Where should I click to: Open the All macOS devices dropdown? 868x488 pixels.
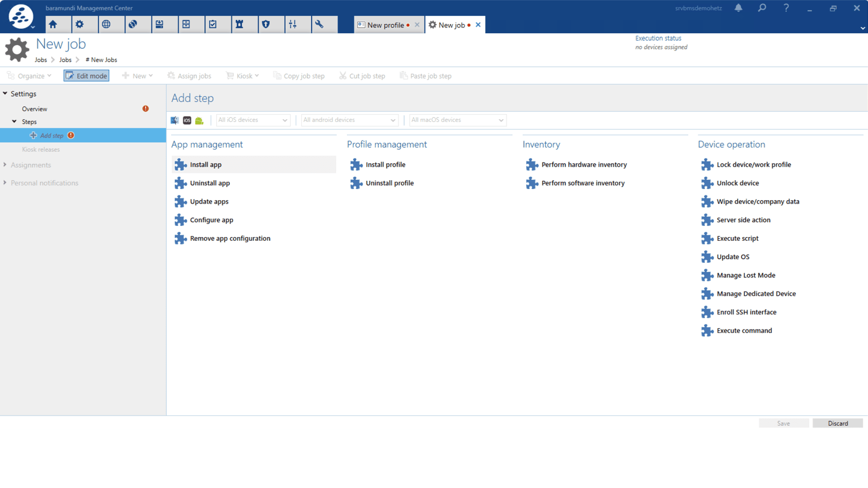(x=458, y=120)
